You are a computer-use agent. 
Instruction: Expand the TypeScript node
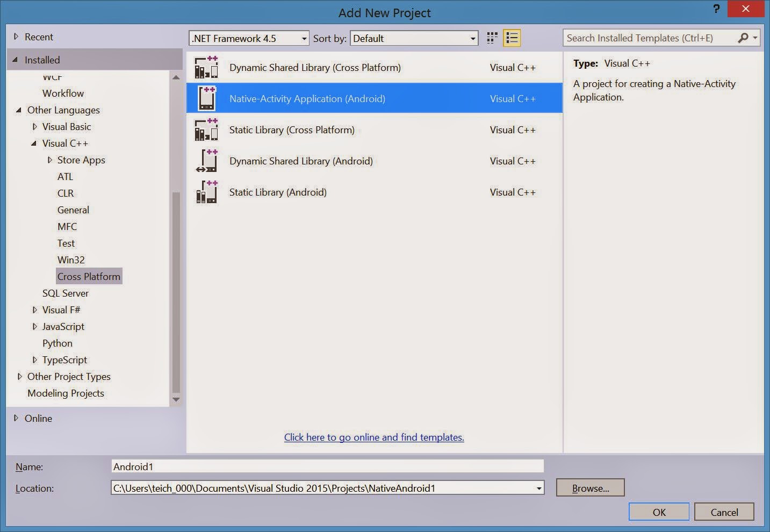tap(35, 360)
